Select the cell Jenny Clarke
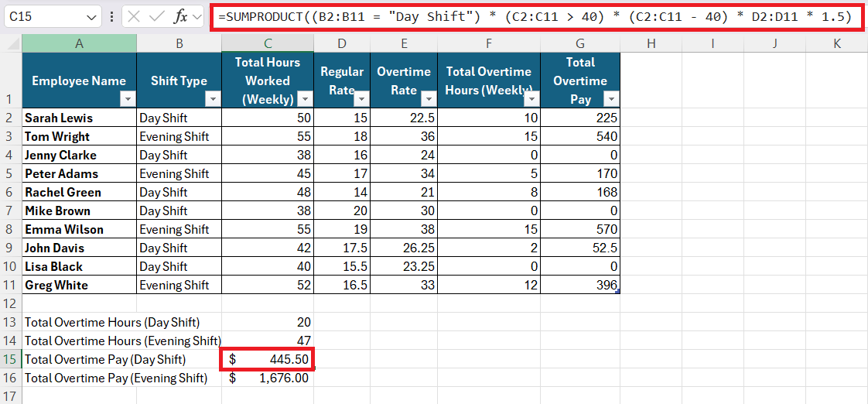Viewport: 868px width, 404px height. click(79, 155)
